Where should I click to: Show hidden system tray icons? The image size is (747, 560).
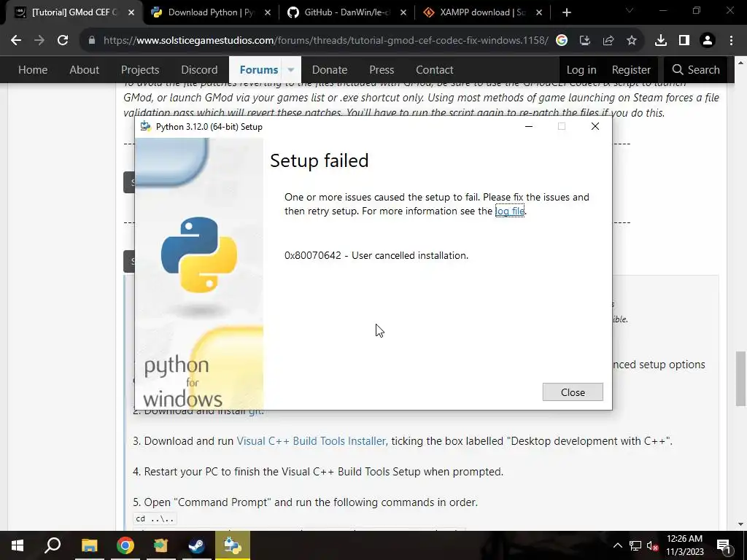(x=617, y=545)
